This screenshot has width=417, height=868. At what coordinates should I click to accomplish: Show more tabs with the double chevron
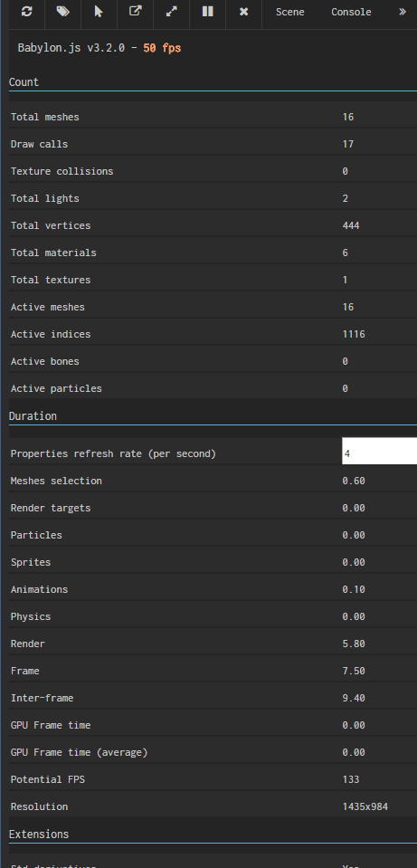pos(402,12)
